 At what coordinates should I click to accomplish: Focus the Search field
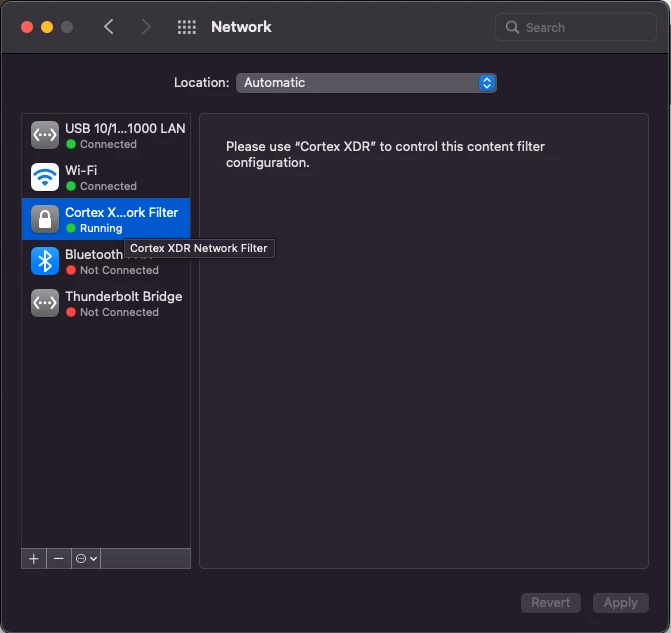pyautogui.click(x=576, y=27)
